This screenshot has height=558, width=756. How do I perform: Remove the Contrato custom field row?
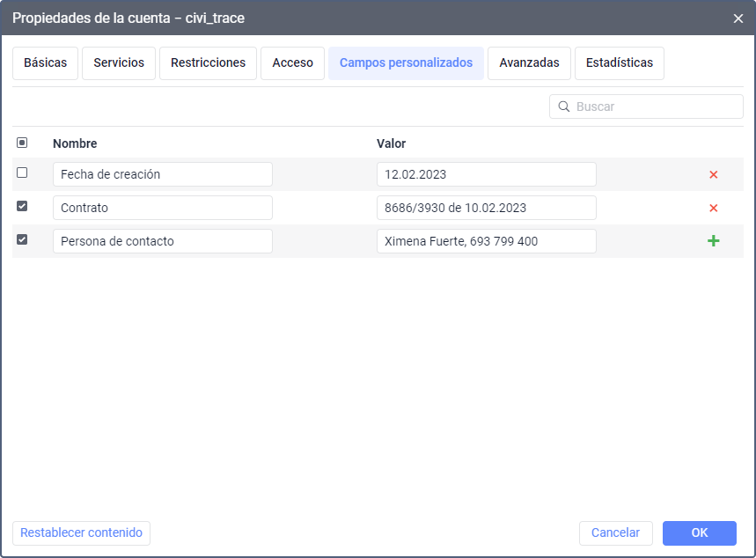713,208
